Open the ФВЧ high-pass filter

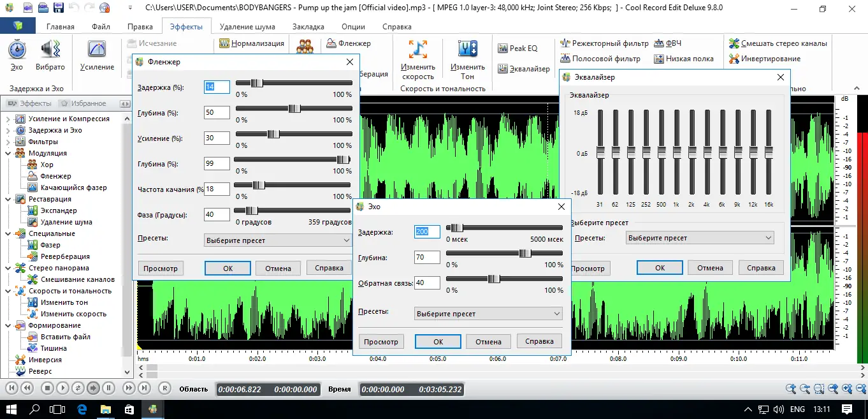[667, 43]
